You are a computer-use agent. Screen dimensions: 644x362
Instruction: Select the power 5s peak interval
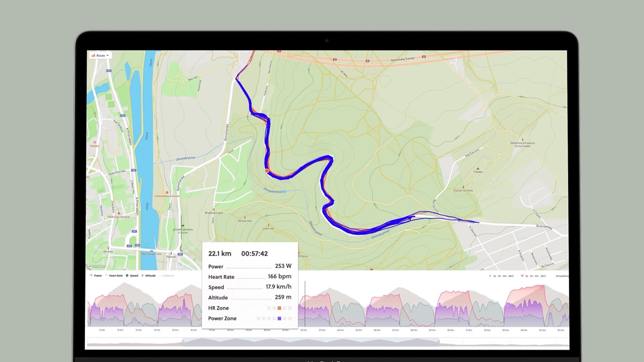(495, 276)
